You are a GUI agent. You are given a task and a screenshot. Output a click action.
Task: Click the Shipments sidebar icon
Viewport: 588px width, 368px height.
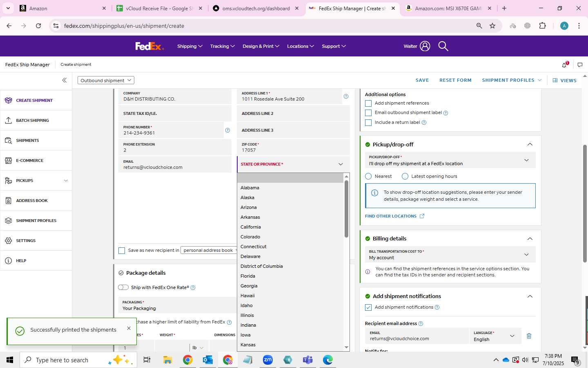pos(9,140)
